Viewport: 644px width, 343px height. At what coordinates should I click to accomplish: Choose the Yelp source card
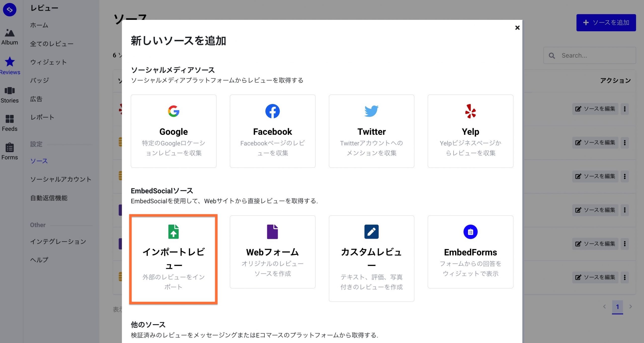click(470, 131)
